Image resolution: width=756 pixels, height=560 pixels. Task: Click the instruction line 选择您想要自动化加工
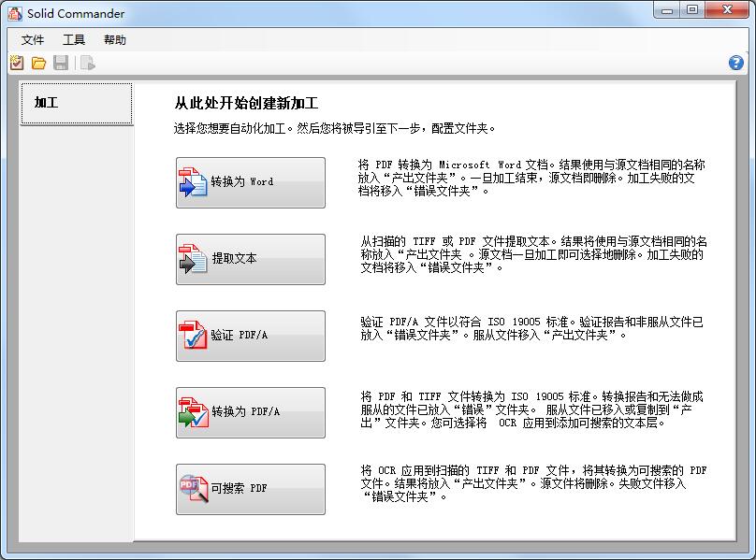pos(334,128)
